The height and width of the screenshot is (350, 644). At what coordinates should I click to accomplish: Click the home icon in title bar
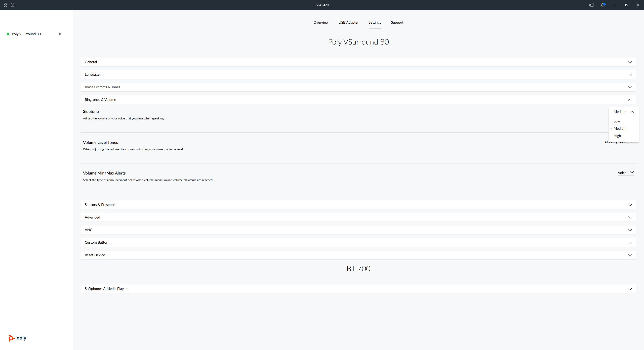[x=5, y=5]
